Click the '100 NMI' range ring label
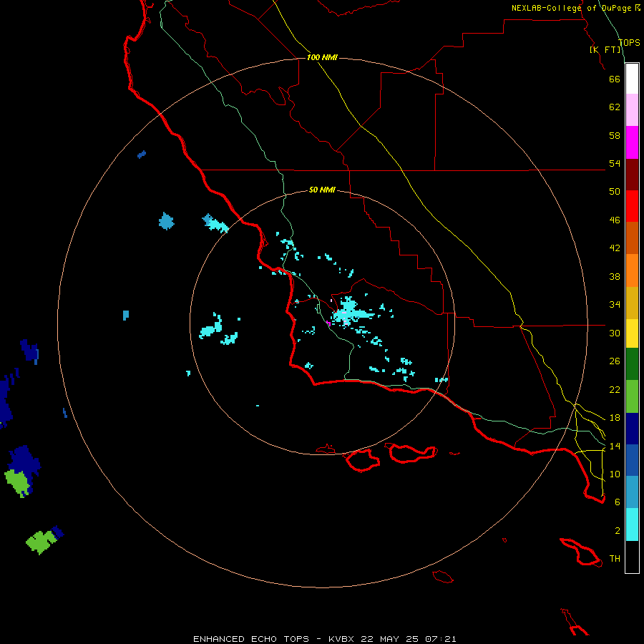Viewport: 644px width, 644px height. pyautogui.click(x=322, y=57)
